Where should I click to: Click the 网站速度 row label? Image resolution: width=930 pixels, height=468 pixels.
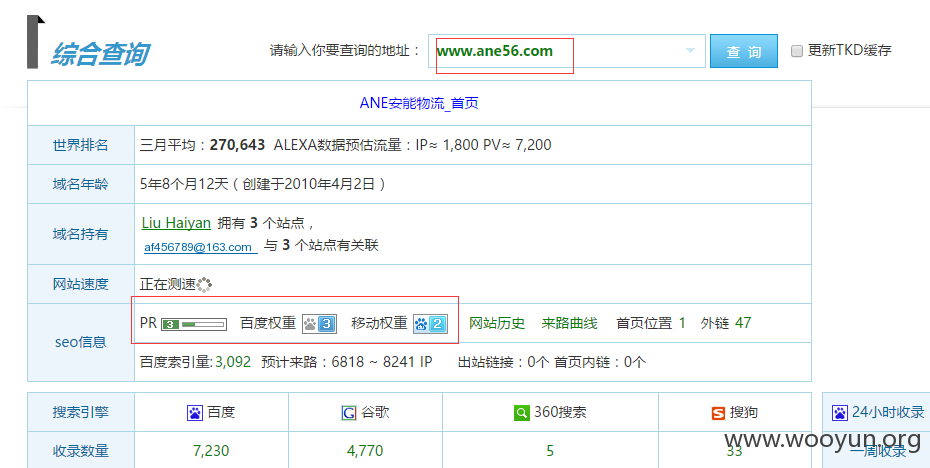click(81, 284)
